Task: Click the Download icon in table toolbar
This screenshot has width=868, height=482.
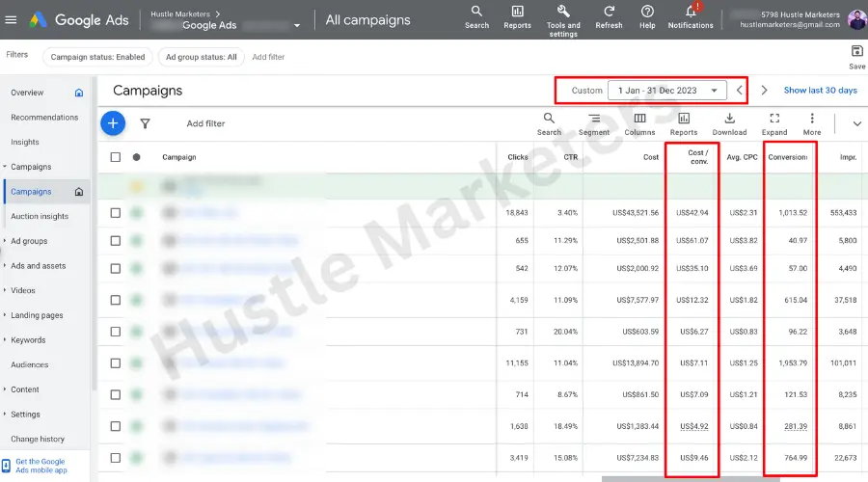Action: coord(729,119)
